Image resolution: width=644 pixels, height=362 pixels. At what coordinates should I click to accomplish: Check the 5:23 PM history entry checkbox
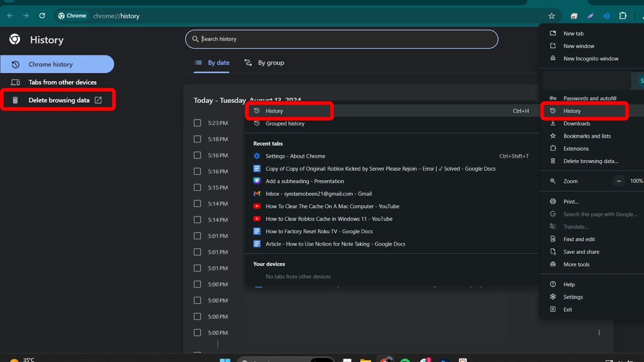(x=197, y=123)
